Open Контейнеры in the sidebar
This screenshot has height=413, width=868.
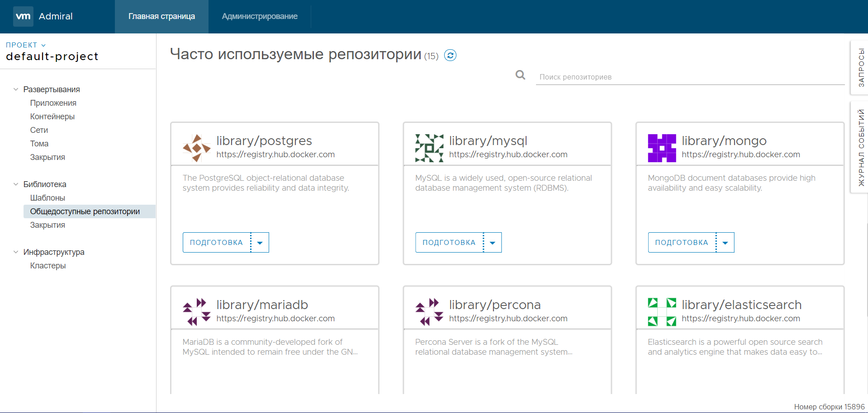coord(52,117)
